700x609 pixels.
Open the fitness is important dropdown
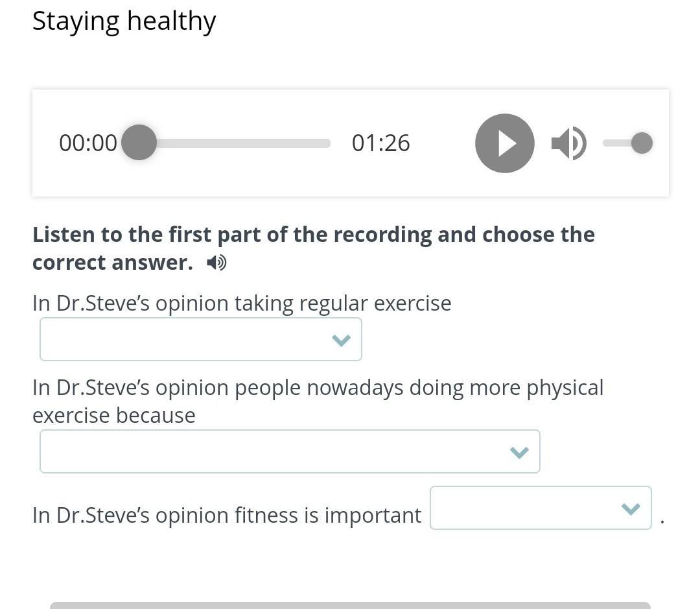[x=541, y=508]
